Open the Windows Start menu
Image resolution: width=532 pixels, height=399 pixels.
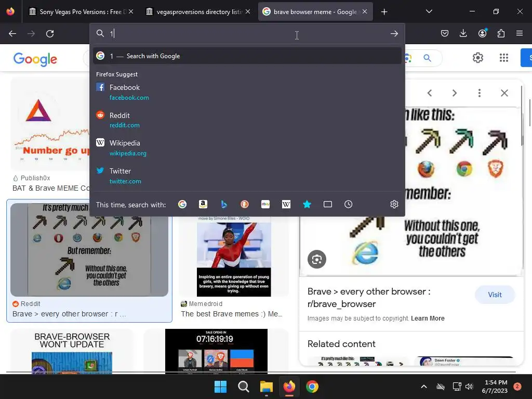220,387
